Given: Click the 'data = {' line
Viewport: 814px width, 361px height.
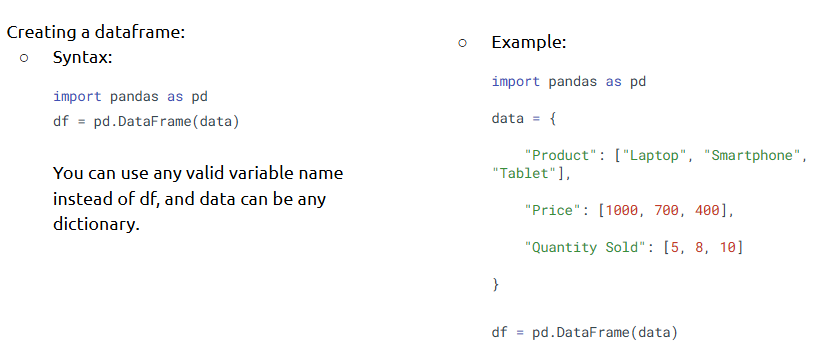Looking at the screenshot, I should (524, 118).
